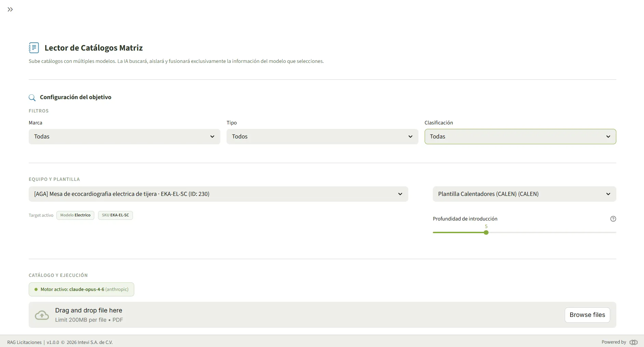Click the cloud upload icon
Viewport: 644px width, 347px height.
[42, 315]
